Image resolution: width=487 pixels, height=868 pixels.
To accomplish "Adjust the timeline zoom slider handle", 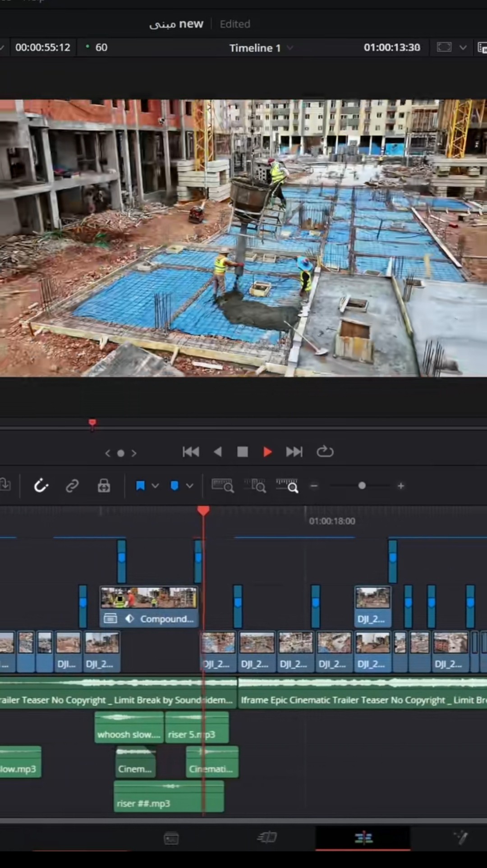I will (x=362, y=486).
